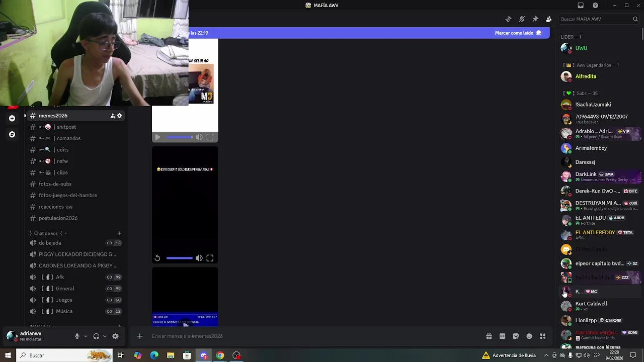This screenshot has width=644, height=362.
Task: Open the Threads icon in channel header
Action: [508, 19]
